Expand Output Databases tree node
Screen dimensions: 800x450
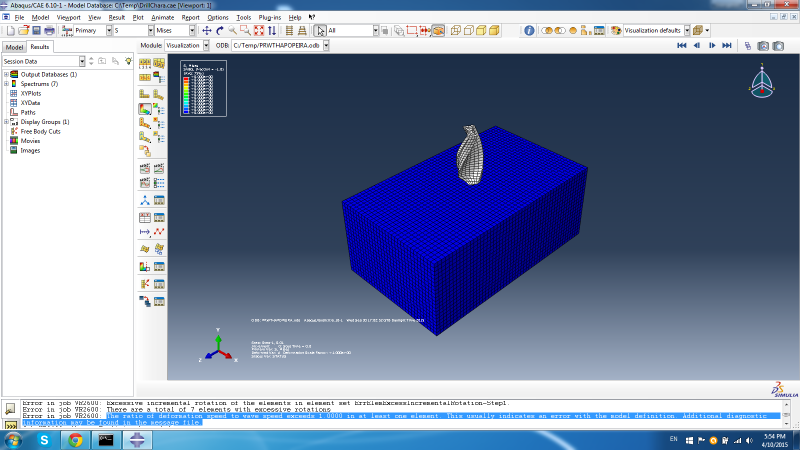[6, 74]
